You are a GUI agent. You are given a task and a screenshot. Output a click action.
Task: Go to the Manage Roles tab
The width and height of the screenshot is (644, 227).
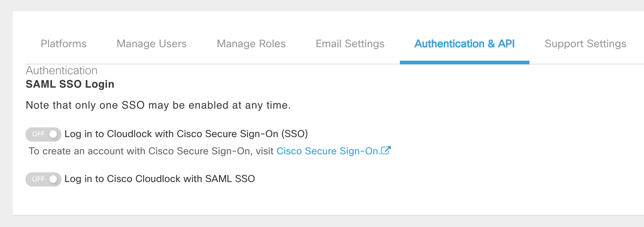pyautogui.click(x=251, y=44)
